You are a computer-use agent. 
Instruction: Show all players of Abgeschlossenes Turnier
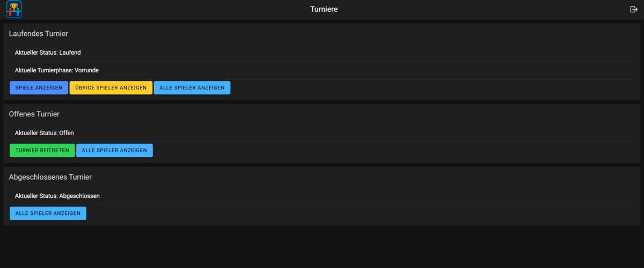coord(48,213)
